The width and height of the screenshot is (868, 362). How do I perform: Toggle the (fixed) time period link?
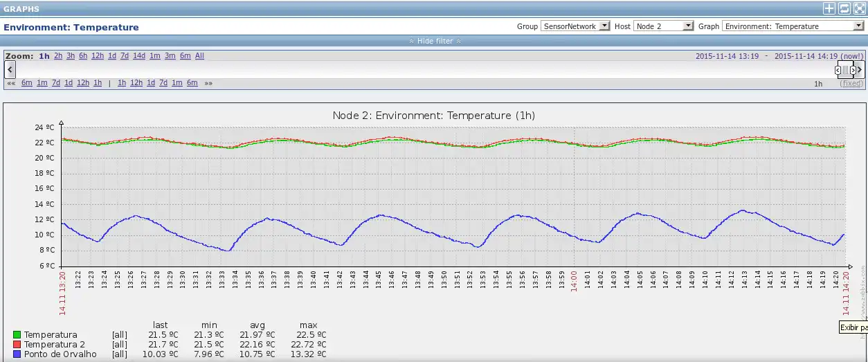coord(851,84)
